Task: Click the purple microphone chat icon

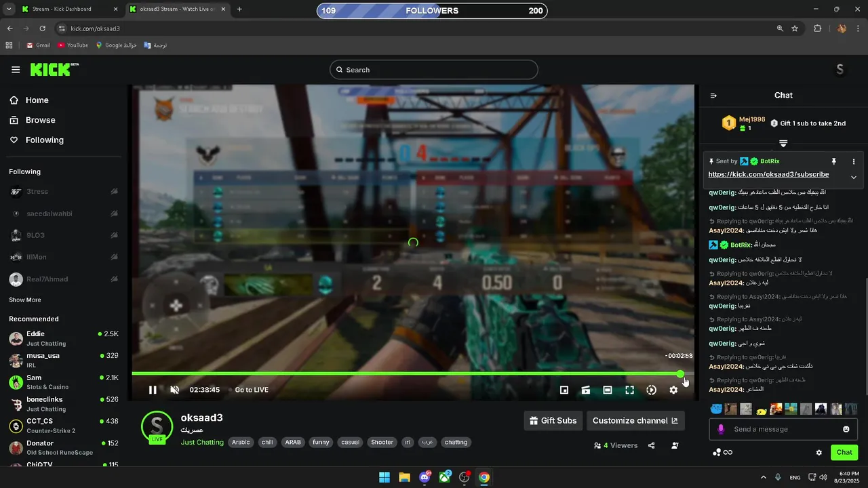Action: click(721, 429)
